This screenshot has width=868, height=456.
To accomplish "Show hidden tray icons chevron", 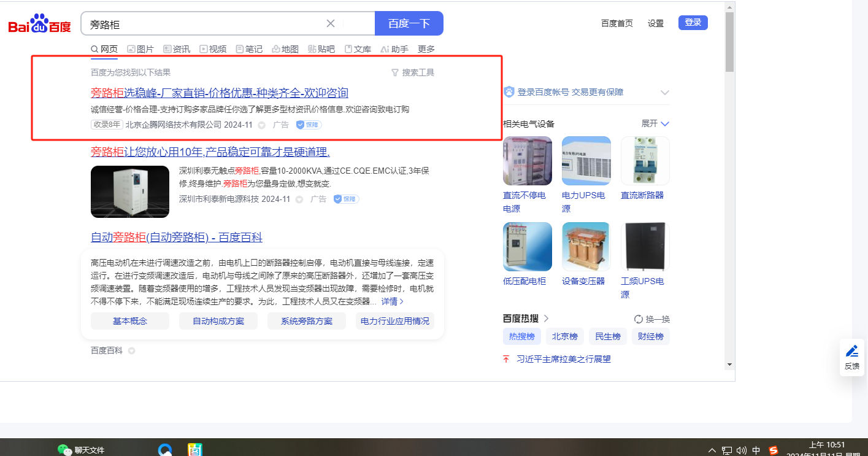I will point(712,450).
